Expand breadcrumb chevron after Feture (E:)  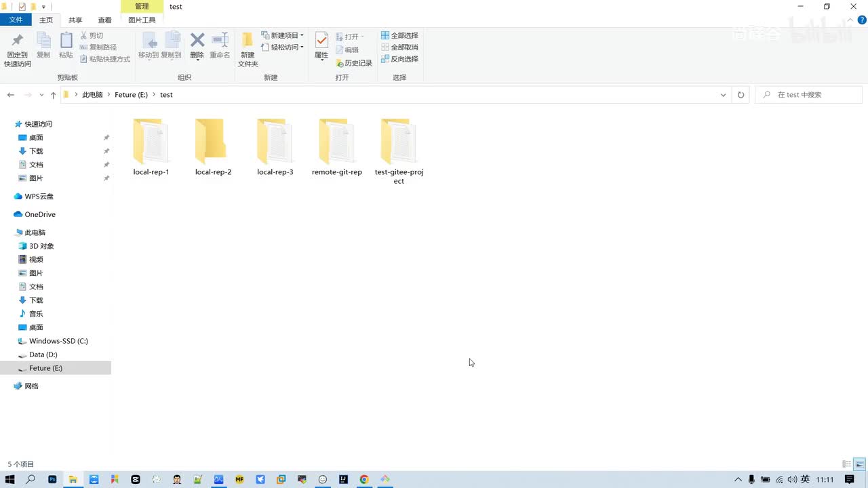[x=154, y=95]
